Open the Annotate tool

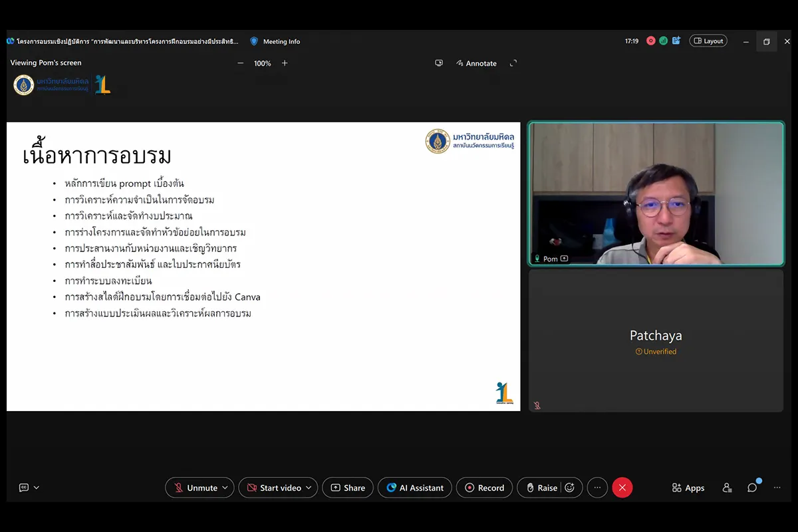tap(476, 63)
